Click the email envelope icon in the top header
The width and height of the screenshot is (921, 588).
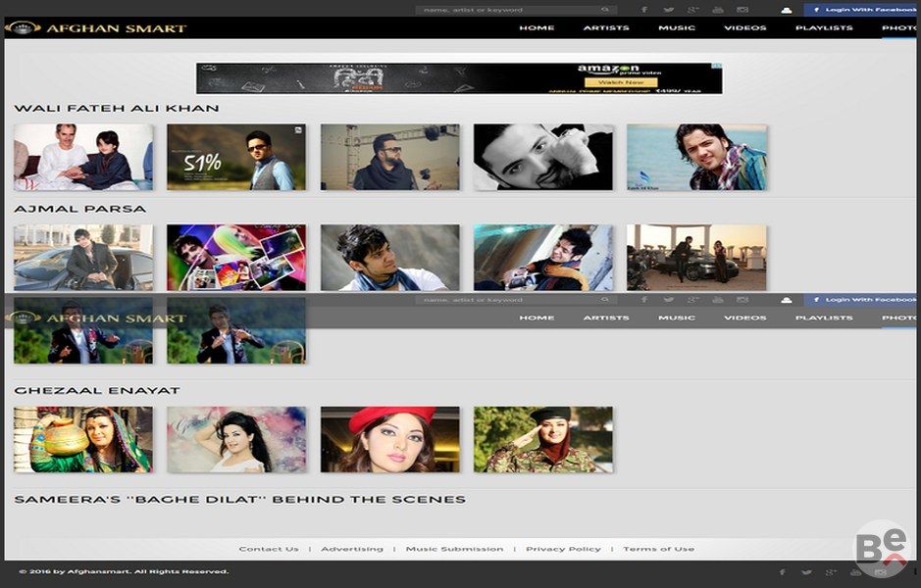tap(742, 10)
